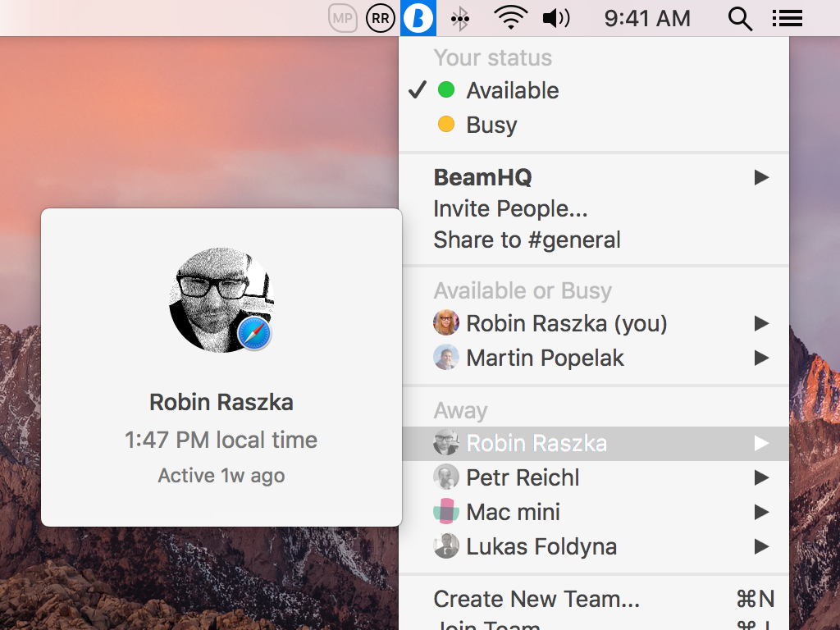This screenshot has height=630, width=840.
Task: Click the RR menu bar status icon
Action: [381, 18]
